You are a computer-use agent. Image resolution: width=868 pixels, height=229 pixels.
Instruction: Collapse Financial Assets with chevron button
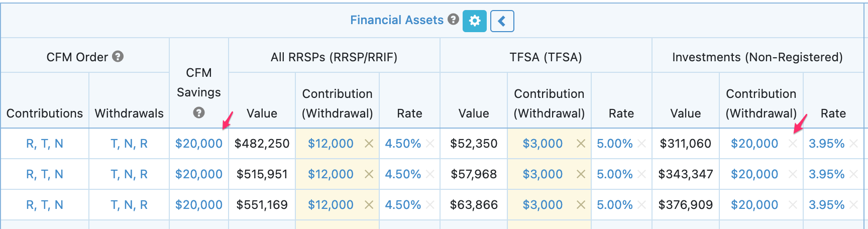coord(502,21)
